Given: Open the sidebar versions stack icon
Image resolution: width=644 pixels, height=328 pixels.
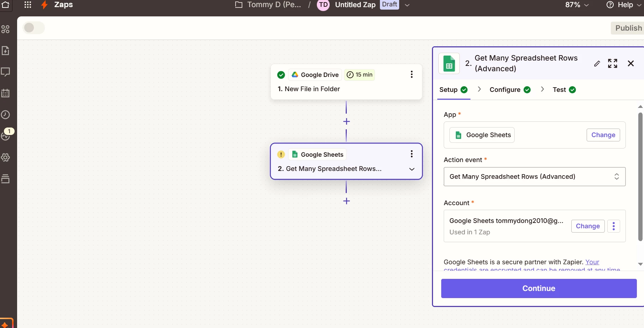Looking at the screenshot, I should (5, 179).
